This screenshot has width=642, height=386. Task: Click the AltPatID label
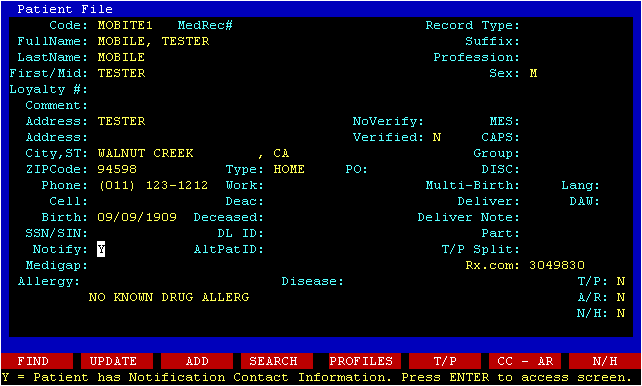pyautogui.click(x=229, y=249)
